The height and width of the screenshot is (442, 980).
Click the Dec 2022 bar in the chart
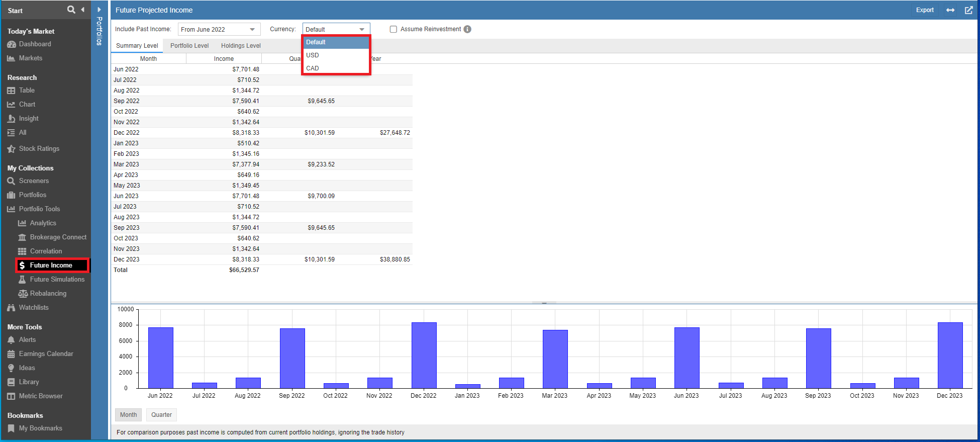click(x=424, y=355)
